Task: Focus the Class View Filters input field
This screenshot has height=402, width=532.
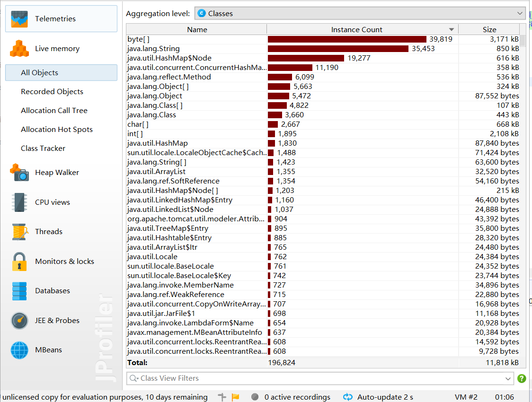Action: (319, 378)
